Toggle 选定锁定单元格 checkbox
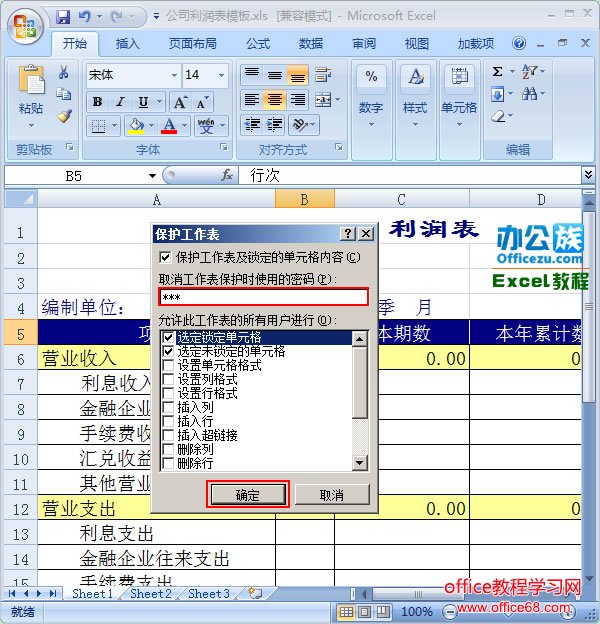 168,337
